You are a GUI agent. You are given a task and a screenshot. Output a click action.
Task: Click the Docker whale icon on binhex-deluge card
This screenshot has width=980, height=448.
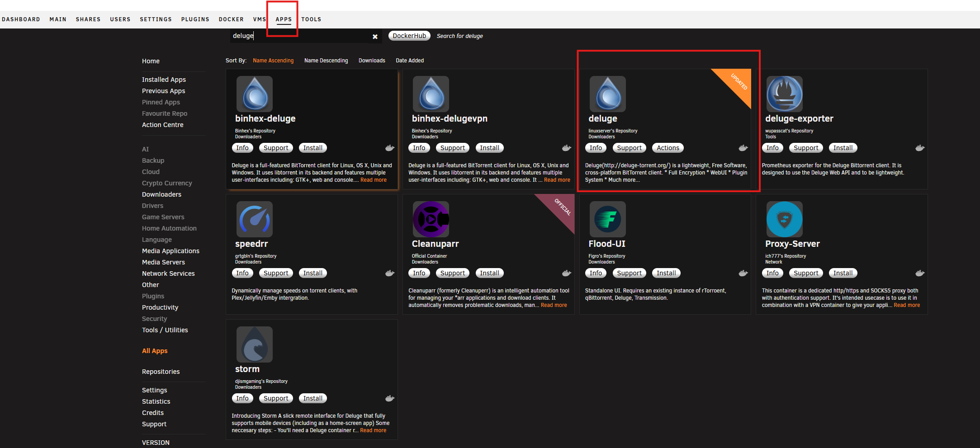(x=390, y=148)
